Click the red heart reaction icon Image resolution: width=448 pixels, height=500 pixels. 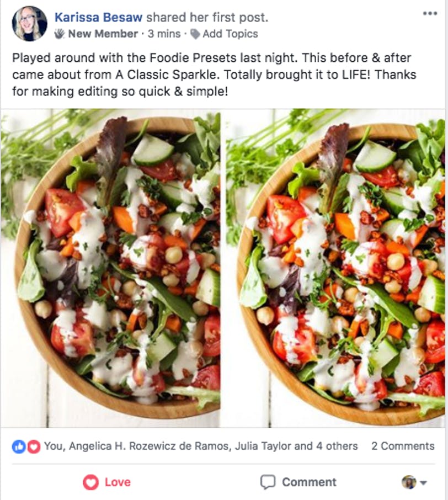[34, 446]
